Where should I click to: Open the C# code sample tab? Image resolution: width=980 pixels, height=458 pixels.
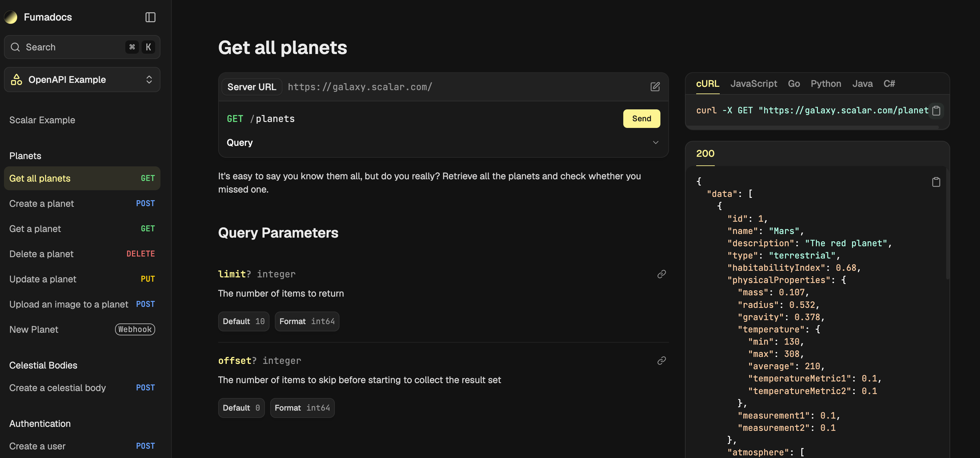click(889, 84)
